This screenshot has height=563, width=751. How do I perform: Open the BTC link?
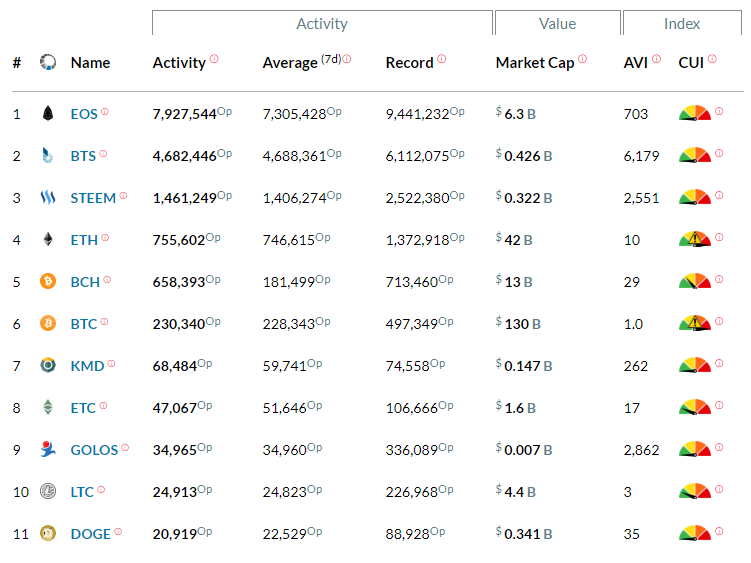[84, 324]
